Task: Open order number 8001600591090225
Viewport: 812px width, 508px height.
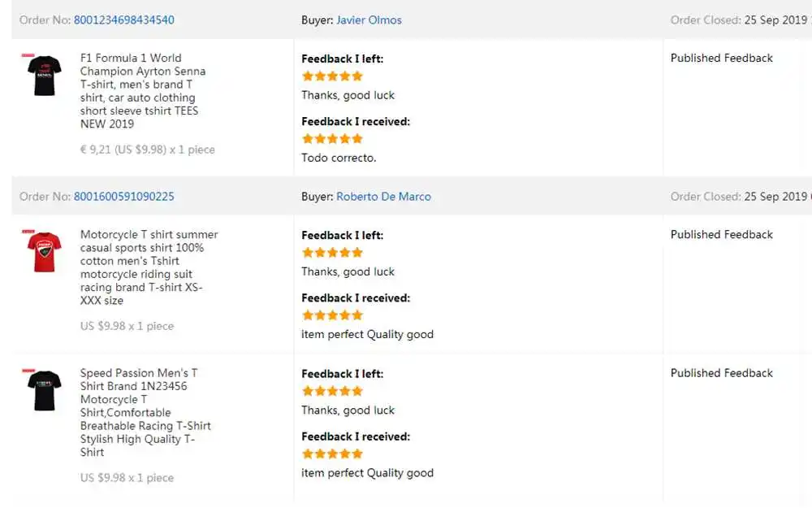Action: point(123,197)
